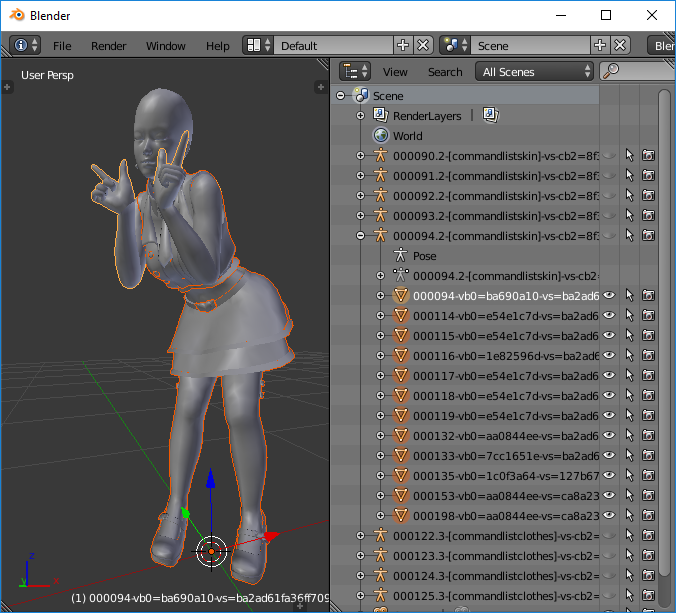Click the outliner search filter field
Image resolution: width=676 pixels, height=613 pixels.
pyautogui.click(x=637, y=72)
